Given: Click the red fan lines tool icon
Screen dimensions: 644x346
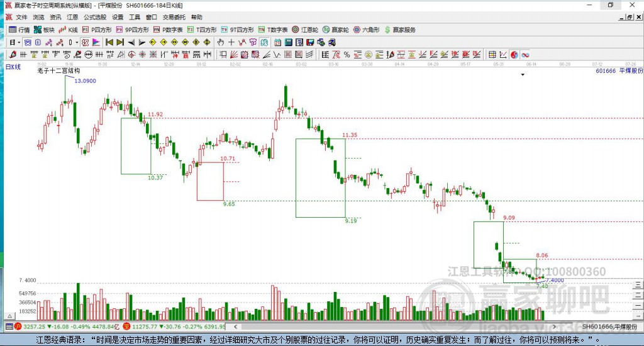Looking at the screenshot, I should point(234,54).
